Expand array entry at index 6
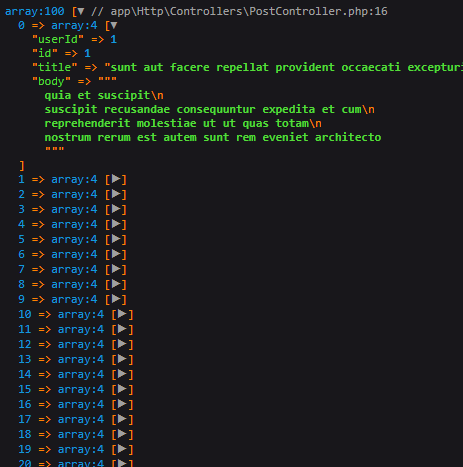This screenshot has height=467, width=463. pos(116,254)
